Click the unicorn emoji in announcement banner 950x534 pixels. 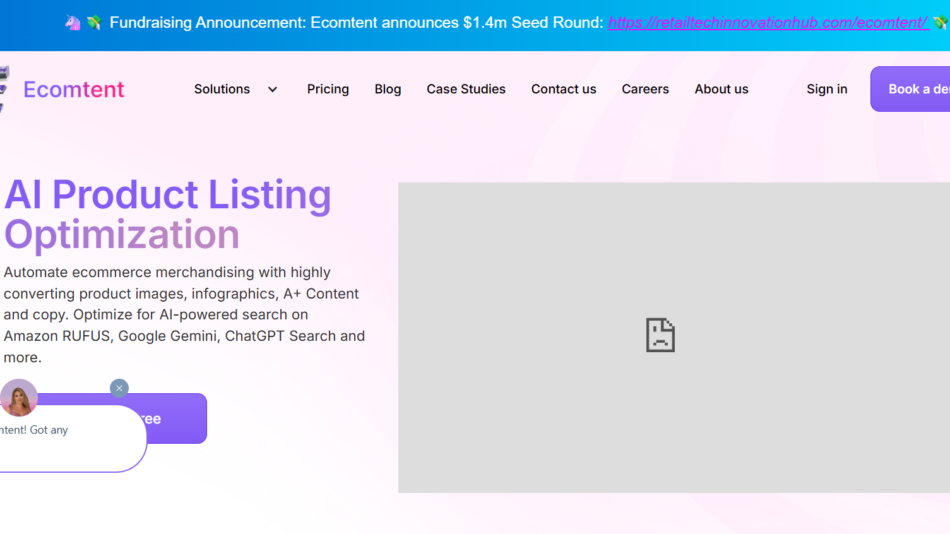73,22
